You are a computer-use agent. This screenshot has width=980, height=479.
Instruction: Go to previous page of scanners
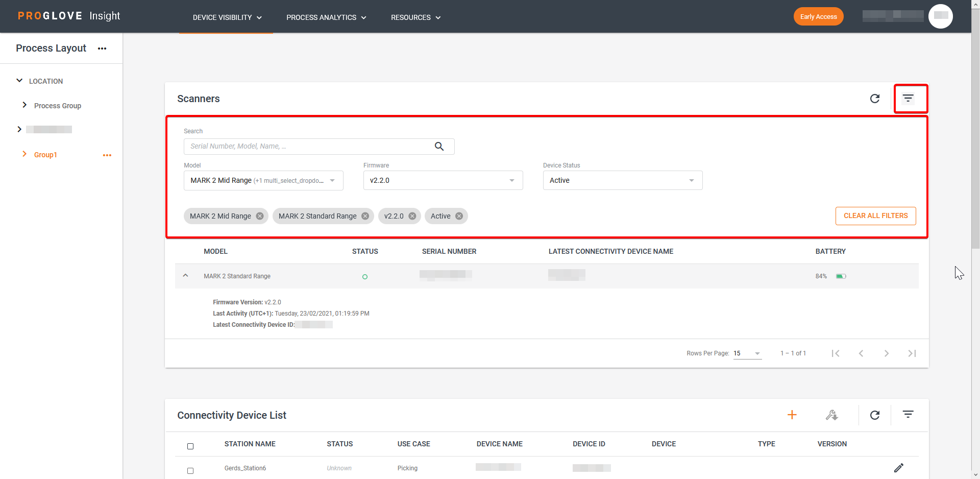pos(861,353)
